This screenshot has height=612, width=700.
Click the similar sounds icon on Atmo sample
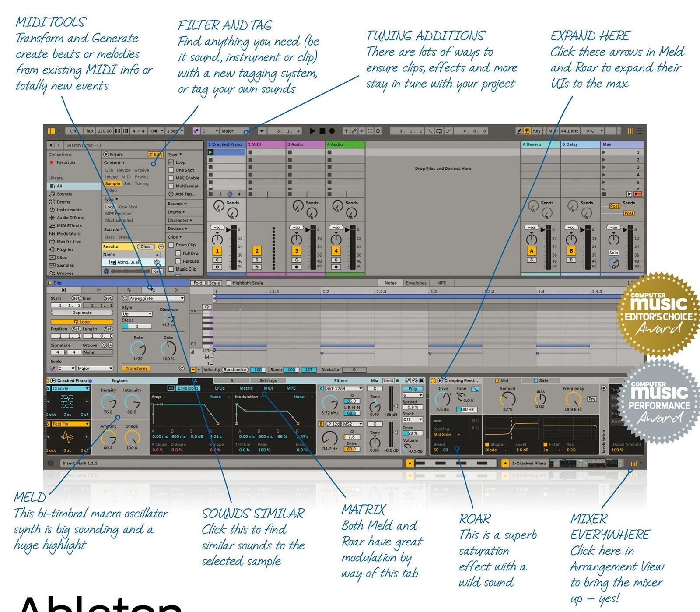click(157, 262)
